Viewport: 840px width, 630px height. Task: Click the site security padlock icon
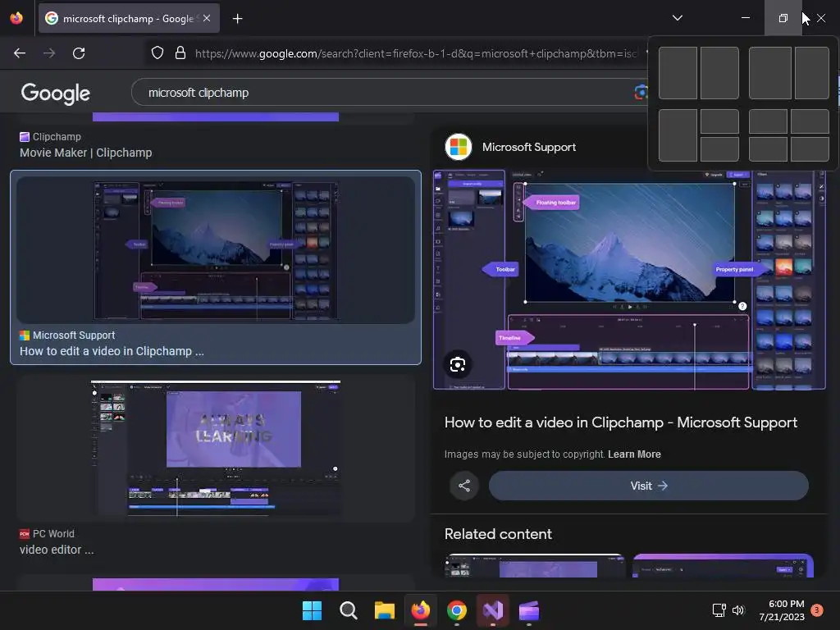point(180,53)
